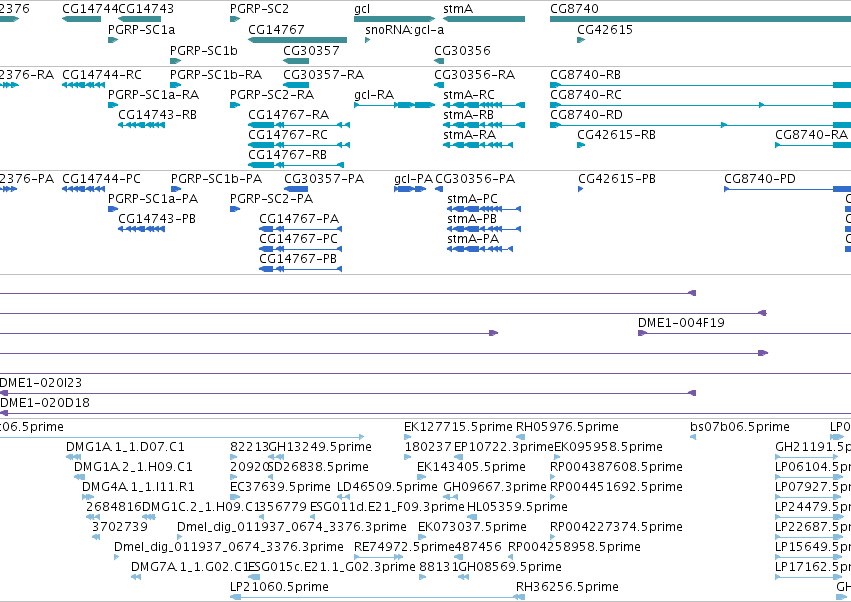Select the gcl-RA transcript glyph

coord(395,105)
